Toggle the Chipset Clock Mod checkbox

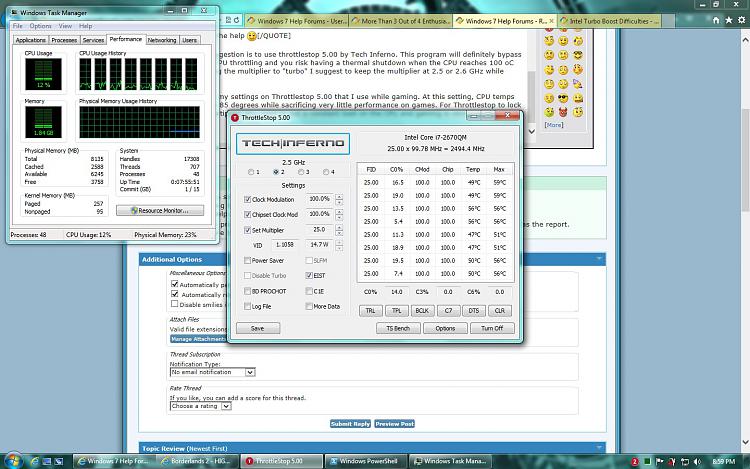[x=247, y=215]
